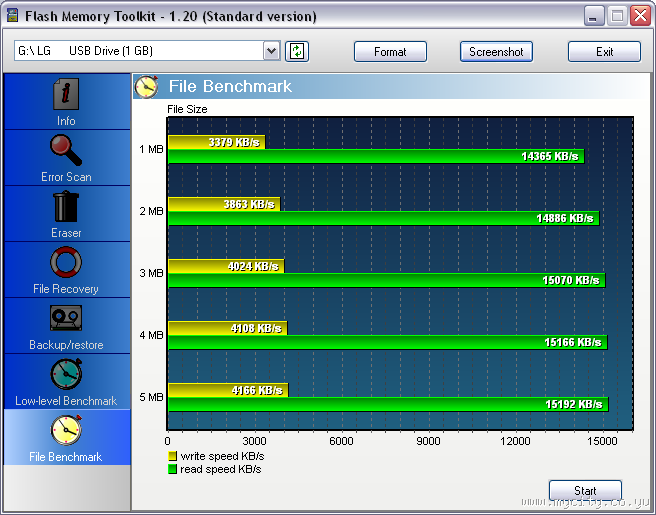The image size is (656, 515).
Task: Click the 5 MB write speed bar
Action: click(227, 390)
